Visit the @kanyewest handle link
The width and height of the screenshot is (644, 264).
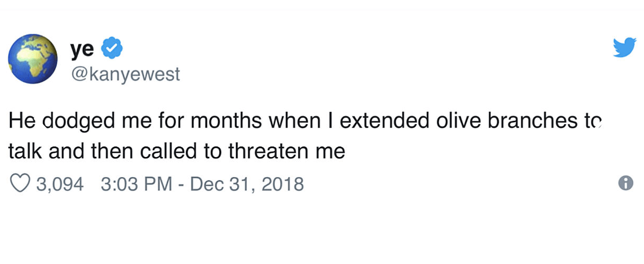(x=125, y=75)
